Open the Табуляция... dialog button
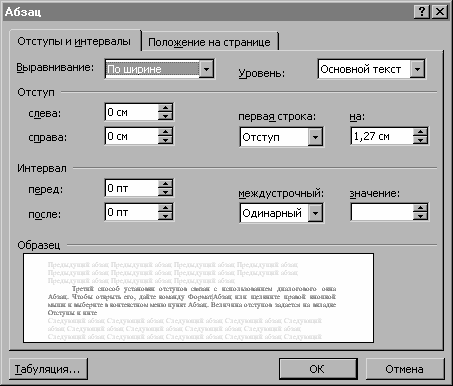The height and width of the screenshot is (386, 453). point(48,369)
